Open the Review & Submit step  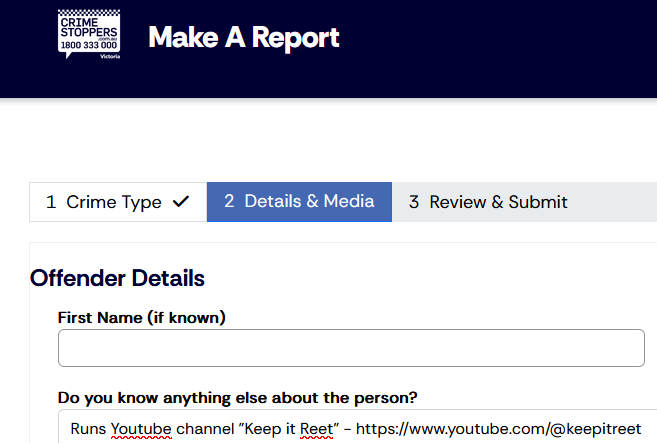[488, 202]
